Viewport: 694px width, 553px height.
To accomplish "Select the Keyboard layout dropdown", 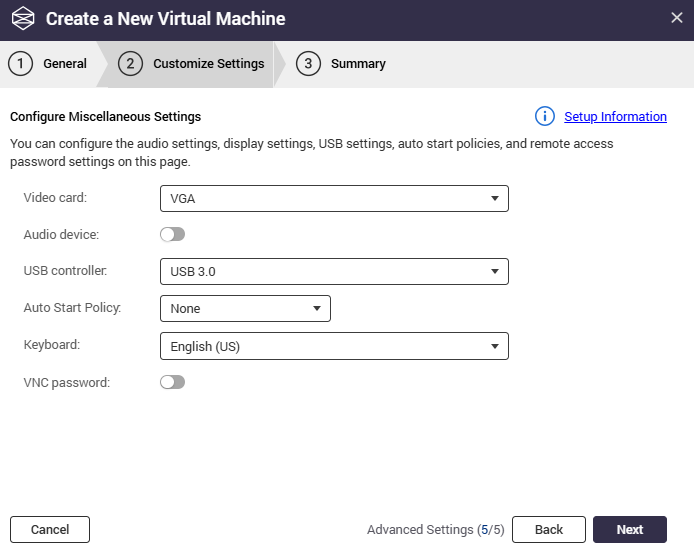I will coord(334,346).
